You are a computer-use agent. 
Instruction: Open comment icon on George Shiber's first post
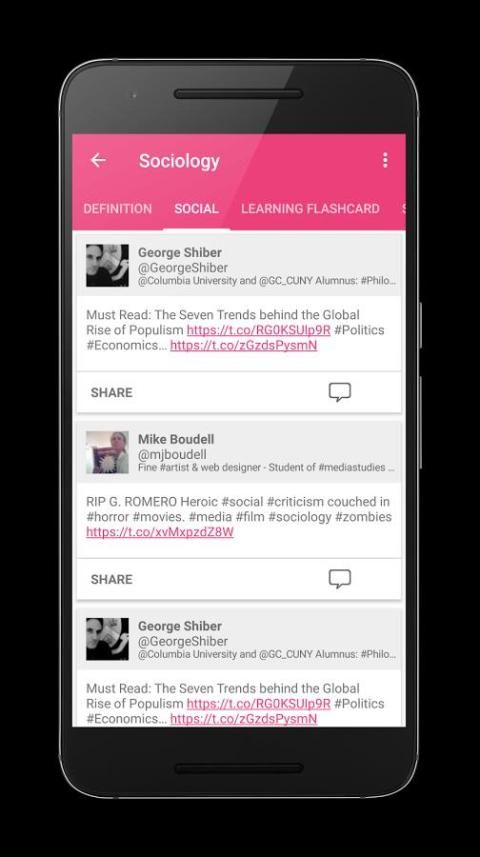click(339, 392)
